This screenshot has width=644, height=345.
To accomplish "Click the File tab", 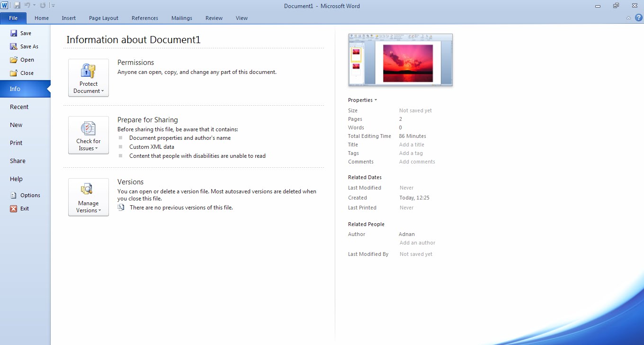I will click(13, 18).
